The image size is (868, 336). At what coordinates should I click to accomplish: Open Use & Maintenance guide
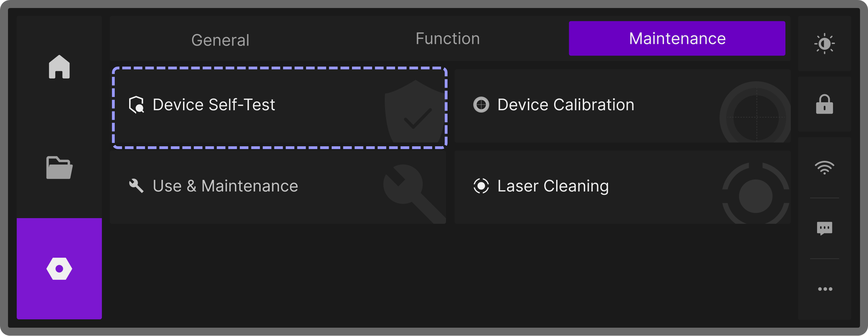click(225, 186)
